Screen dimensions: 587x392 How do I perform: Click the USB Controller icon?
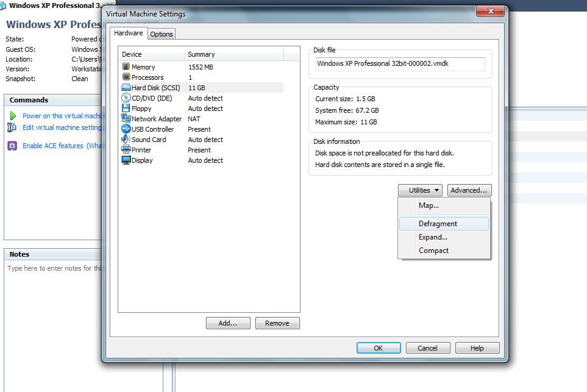click(x=126, y=129)
